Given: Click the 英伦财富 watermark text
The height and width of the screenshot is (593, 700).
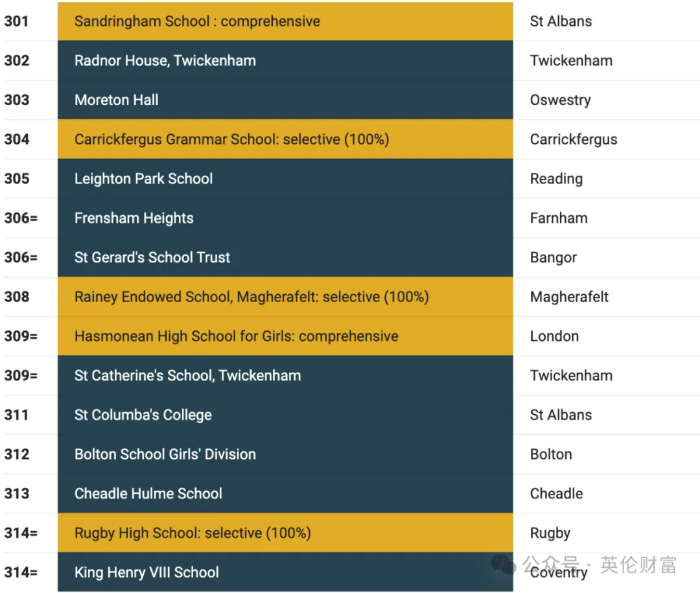Looking at the screenshot, I should 638,564.
